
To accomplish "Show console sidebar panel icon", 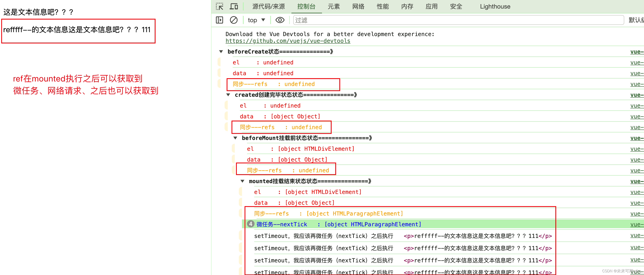I will [219, 20].
